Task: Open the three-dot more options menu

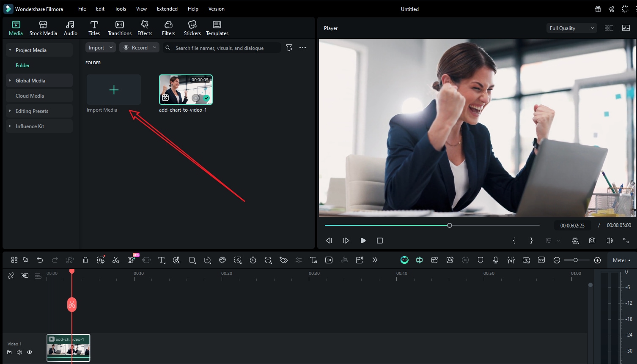Action: point(302,48)
